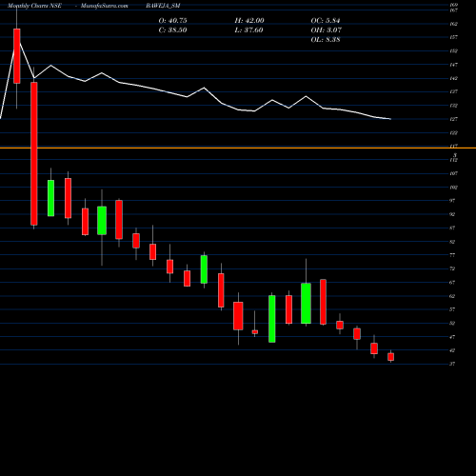Click the 92 price axis label

(452, 214)
